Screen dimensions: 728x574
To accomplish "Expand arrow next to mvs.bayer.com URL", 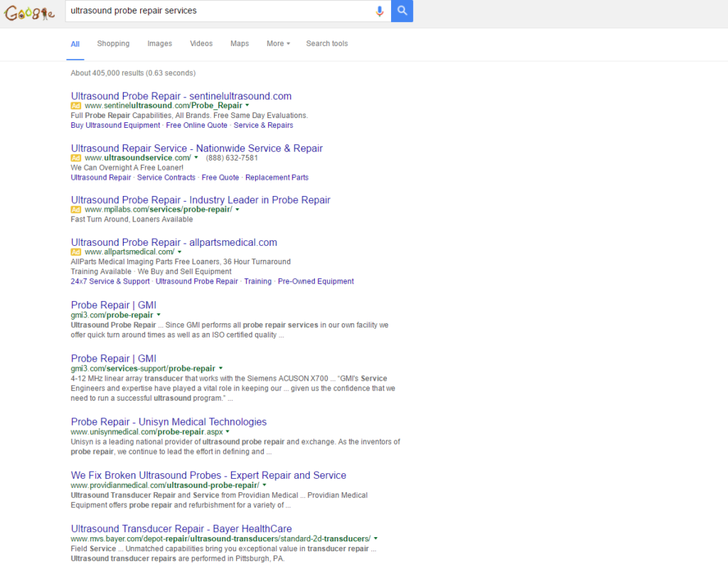I will pos(375,538).
